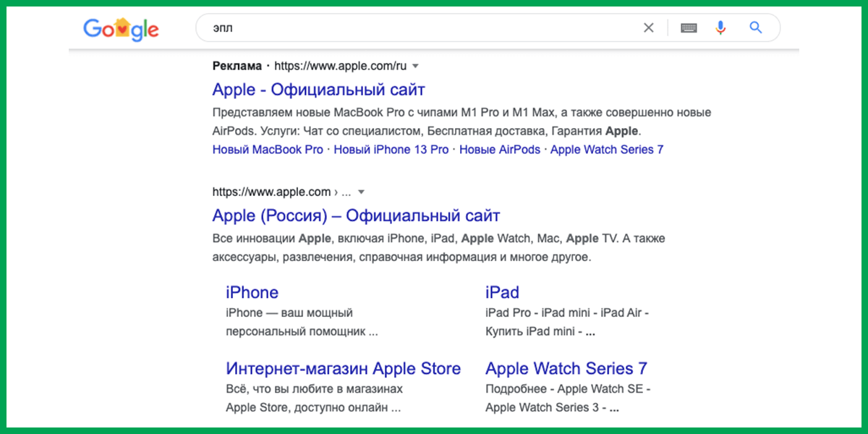Image resolution: width=868 pixels, height=434 pixels.
Task: Open the "Новый AirPods" sitelink
Action: (500, 150)
